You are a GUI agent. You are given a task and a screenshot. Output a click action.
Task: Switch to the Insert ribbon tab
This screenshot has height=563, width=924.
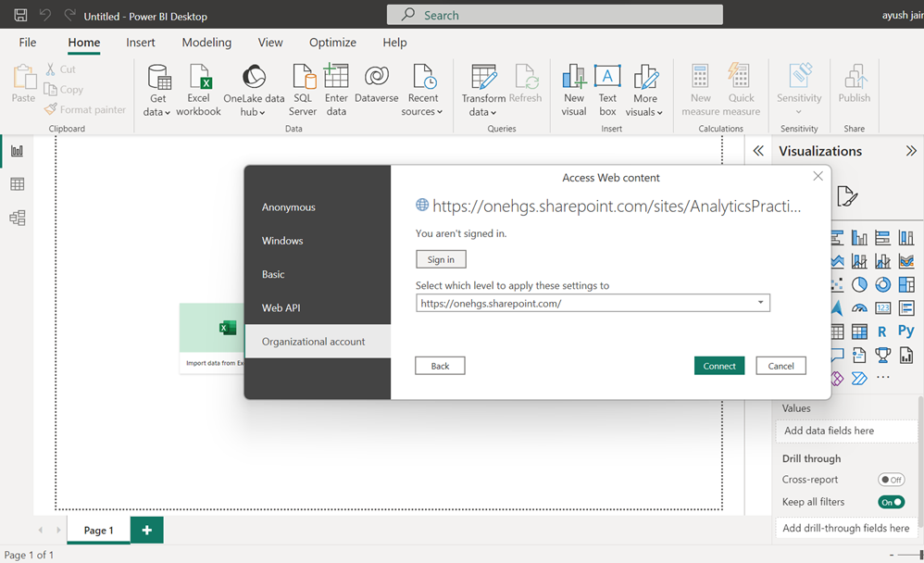coord(140,43)
